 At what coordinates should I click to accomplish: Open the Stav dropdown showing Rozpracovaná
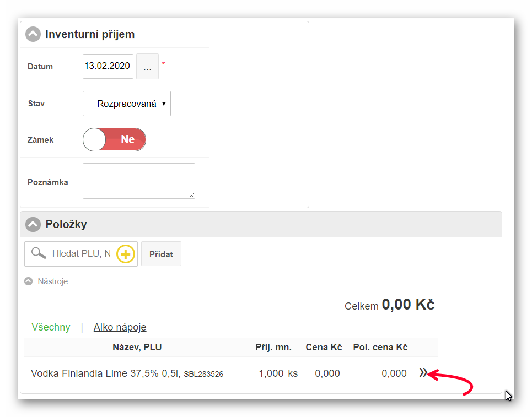127,104
